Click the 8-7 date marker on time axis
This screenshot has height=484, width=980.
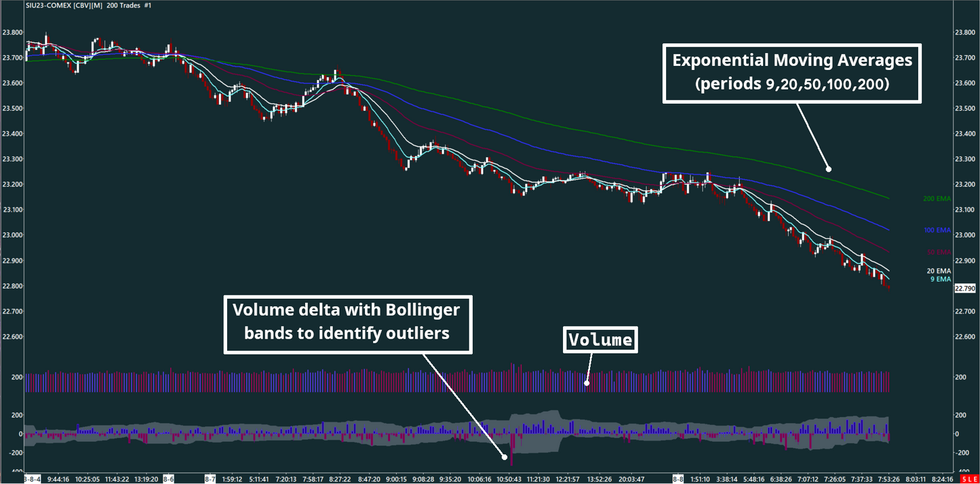click(x=211, y=479)
